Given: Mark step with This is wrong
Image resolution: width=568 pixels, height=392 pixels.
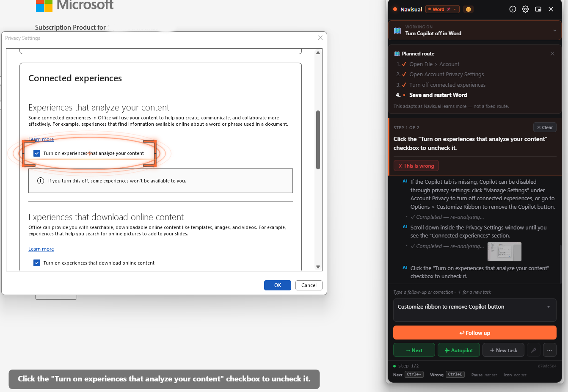Looking at the screenshot, I should click(416, 166).
